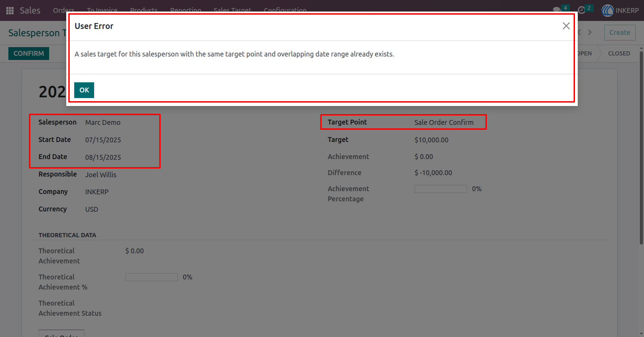This screenshot has height=337, width=644.
Task: Click Achievement Percentage progress bar
Action: tap(440, 189)
